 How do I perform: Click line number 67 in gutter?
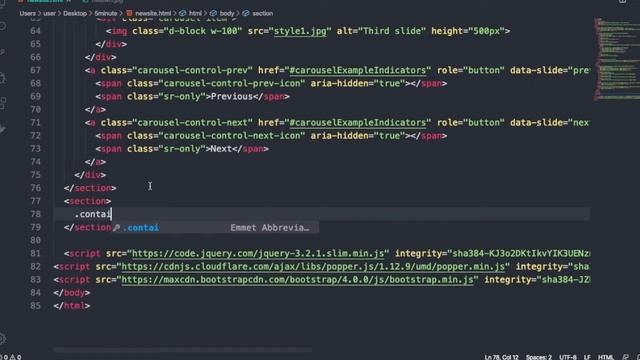[36, 70]
